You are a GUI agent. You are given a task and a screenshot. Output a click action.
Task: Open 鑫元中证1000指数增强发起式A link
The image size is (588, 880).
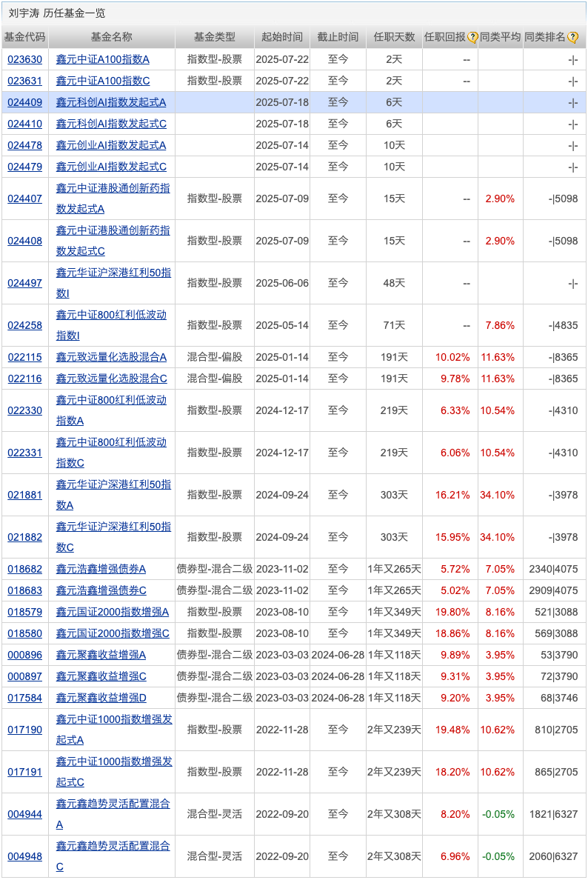coord(114,730)
